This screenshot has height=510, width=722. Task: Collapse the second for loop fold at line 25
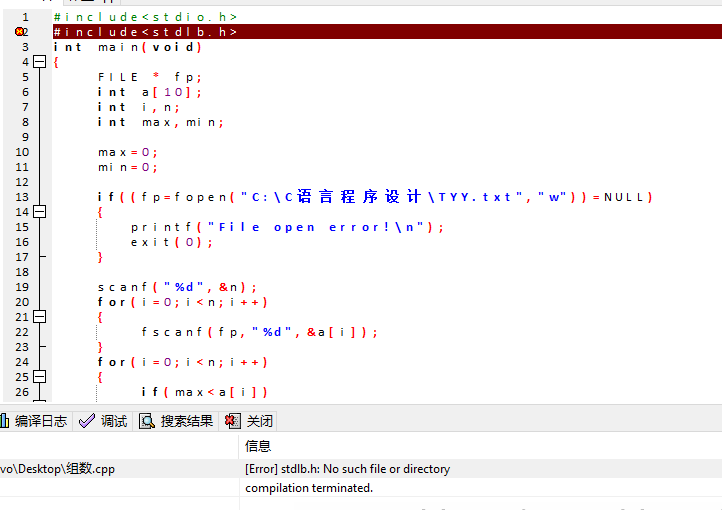click(40, 377)
